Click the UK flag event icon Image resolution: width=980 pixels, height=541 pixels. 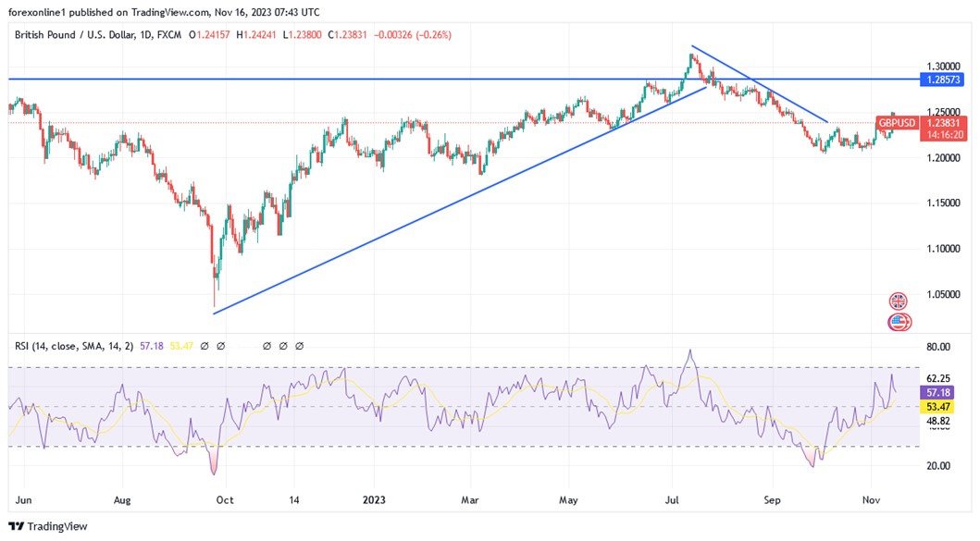[x=898, y=301]
